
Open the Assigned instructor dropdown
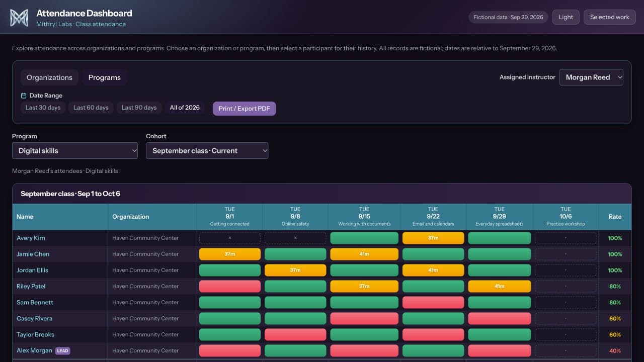tap(591, 77)
